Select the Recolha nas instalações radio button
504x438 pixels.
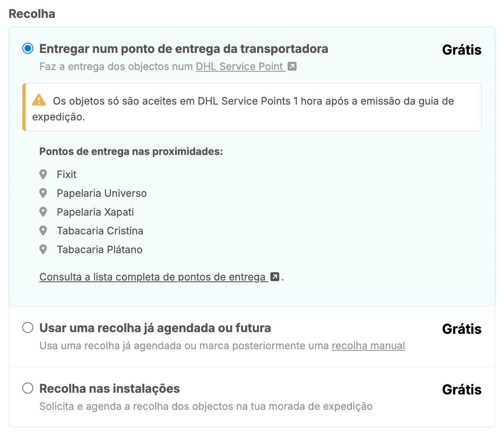pos(28,388)
